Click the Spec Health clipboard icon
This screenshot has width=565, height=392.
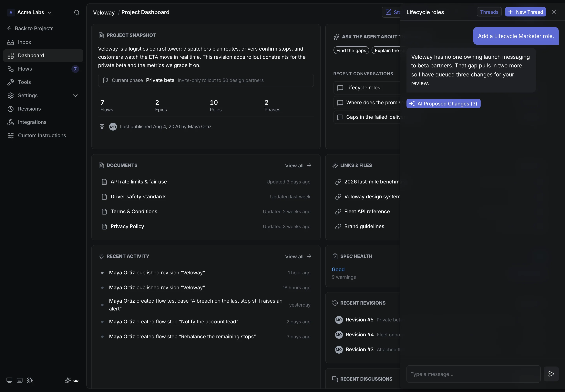335,256
